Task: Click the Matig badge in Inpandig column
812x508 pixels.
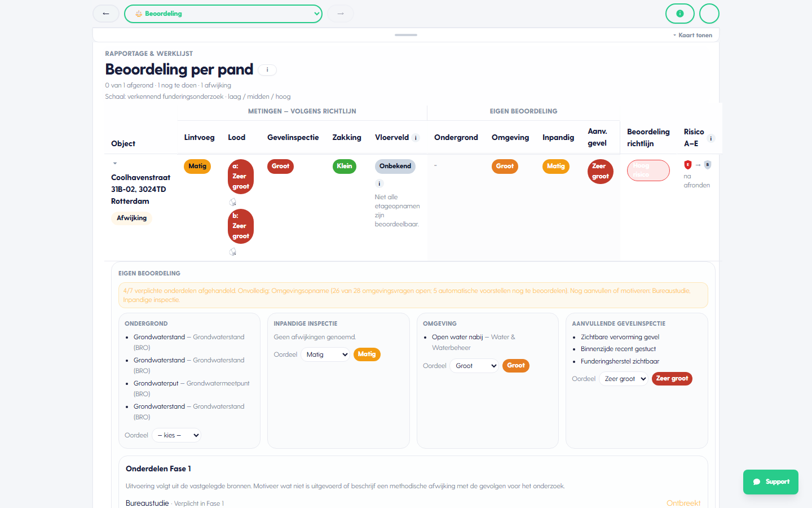Action: coord(556,167)
